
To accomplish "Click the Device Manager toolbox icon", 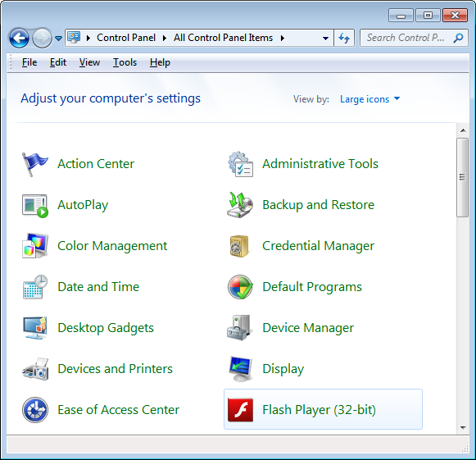I will pos(239,328).
